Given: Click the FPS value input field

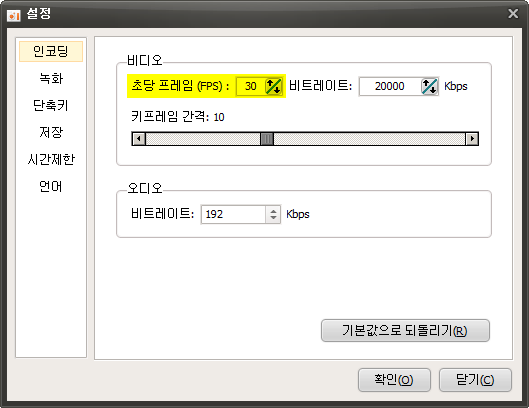Looking at the screenshot, I should coord(251,86).
